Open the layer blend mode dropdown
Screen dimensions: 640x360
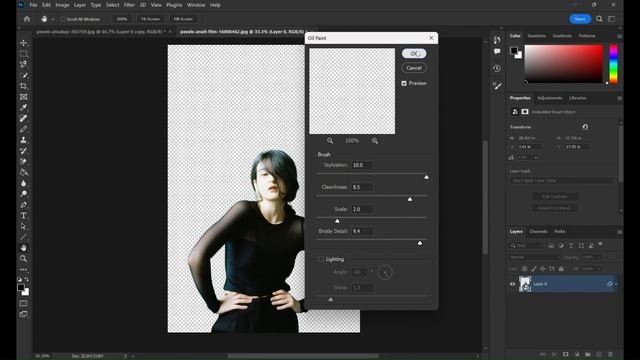tap(534, 257)
